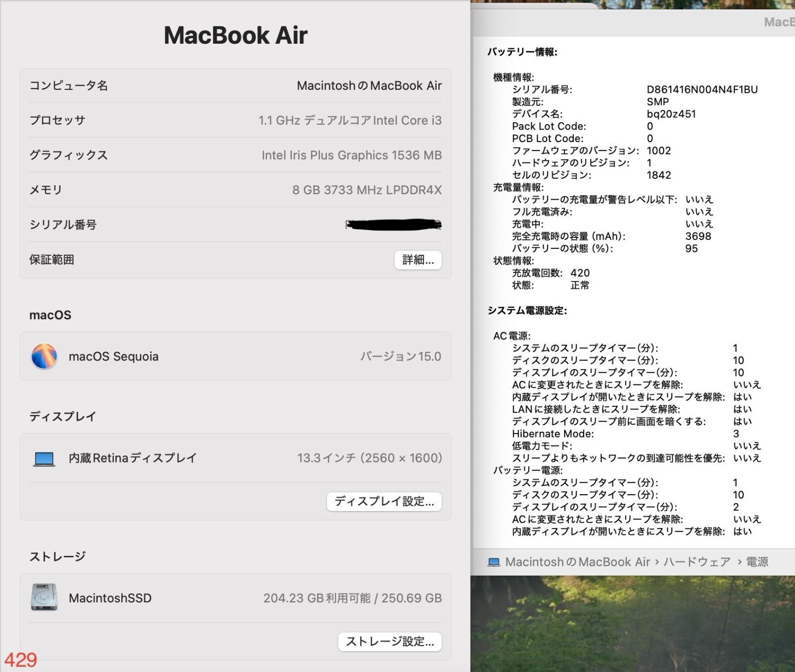Viewport: 795px width, 672px height.
Task: Select Macintosh の MacBook Air path bar entry
Action: [577, 562]
